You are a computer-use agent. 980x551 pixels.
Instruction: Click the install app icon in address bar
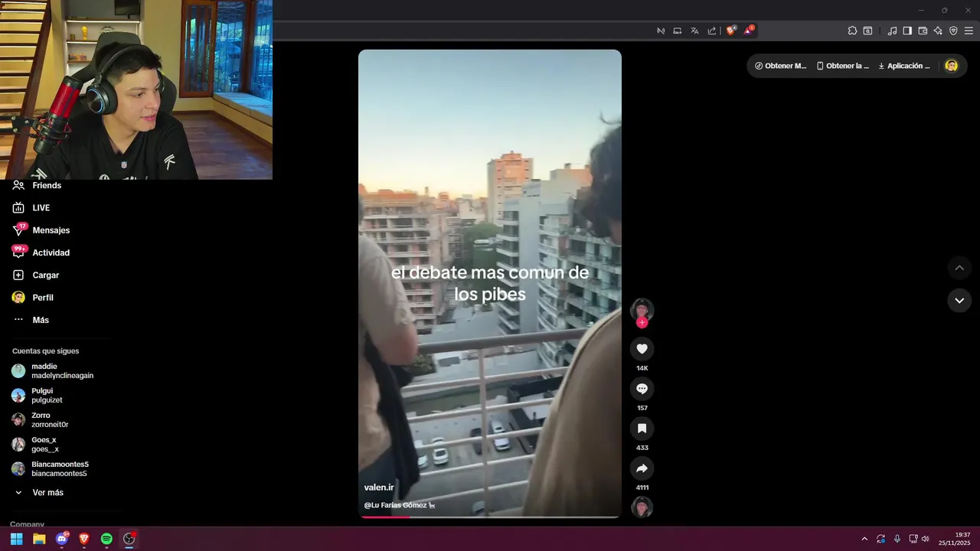tap(678, 31)
